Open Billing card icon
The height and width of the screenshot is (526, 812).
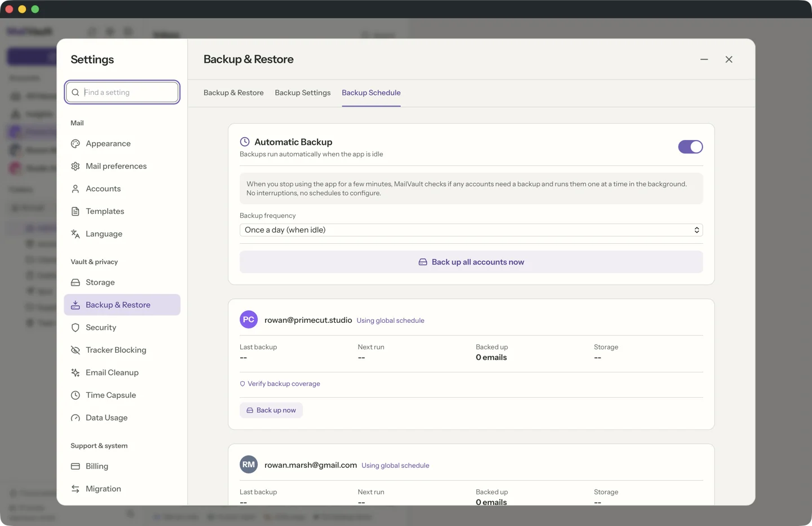point(76,466)
